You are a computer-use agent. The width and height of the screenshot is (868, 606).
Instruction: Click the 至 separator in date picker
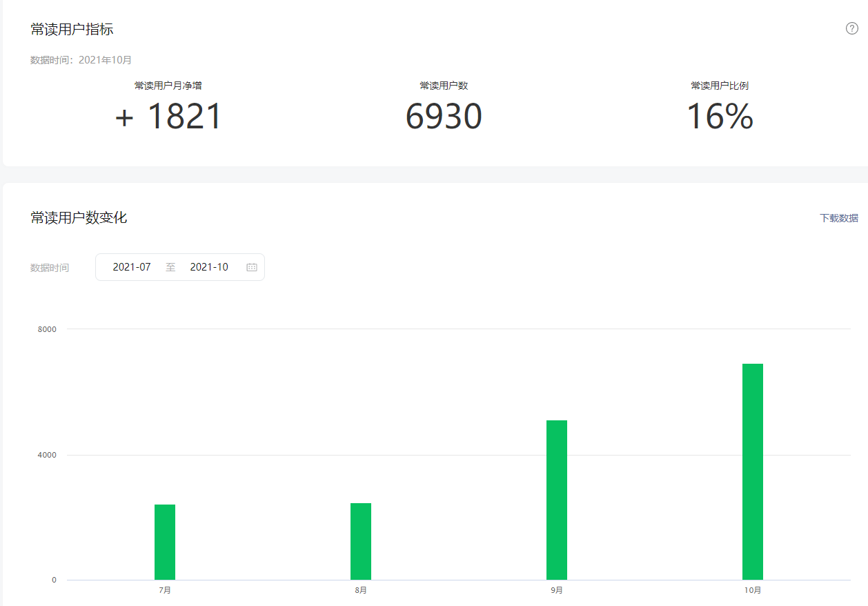[170, 267]
